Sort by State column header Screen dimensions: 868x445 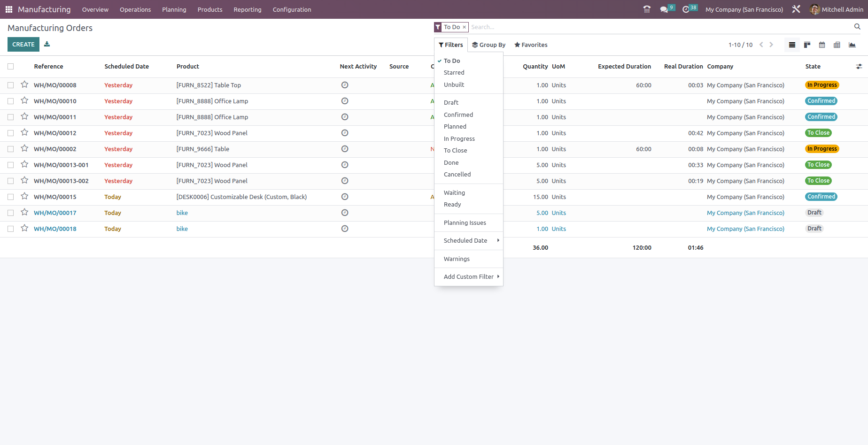(x=813, y=67)
